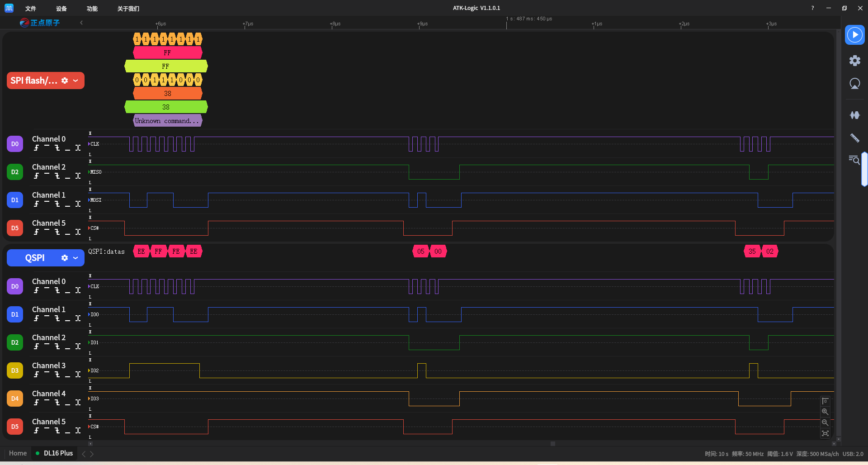Click the +9µs timeline marker
Screen dimensions: 868x465
pos(422,24)
